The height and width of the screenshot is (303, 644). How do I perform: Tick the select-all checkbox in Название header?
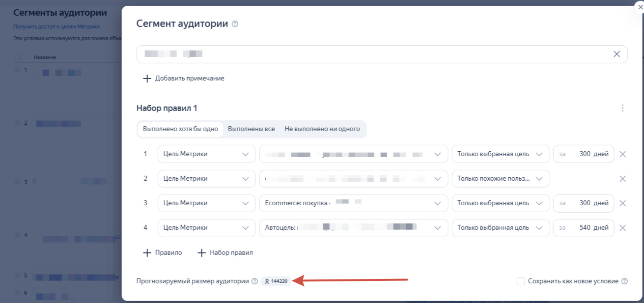click(x=18, y=57)
